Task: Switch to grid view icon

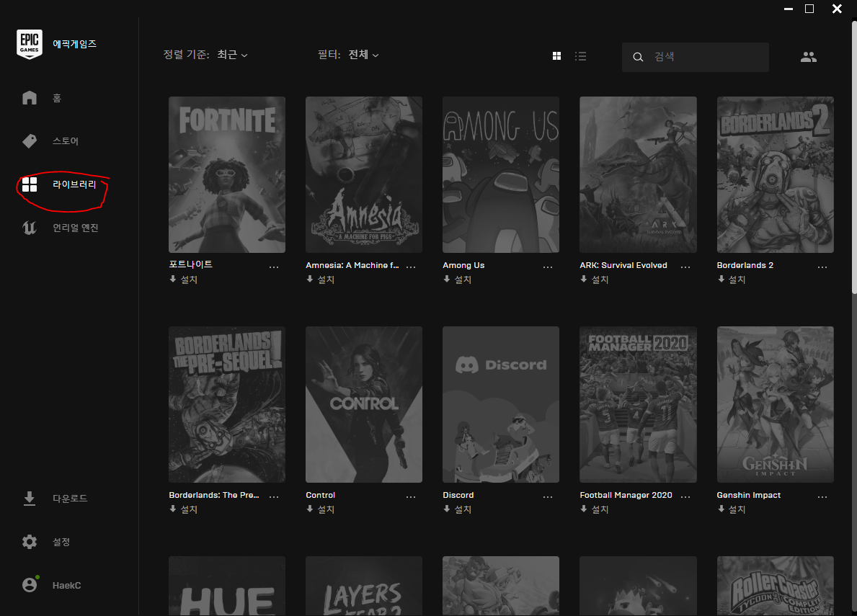Action: click(x=557, y=55)
